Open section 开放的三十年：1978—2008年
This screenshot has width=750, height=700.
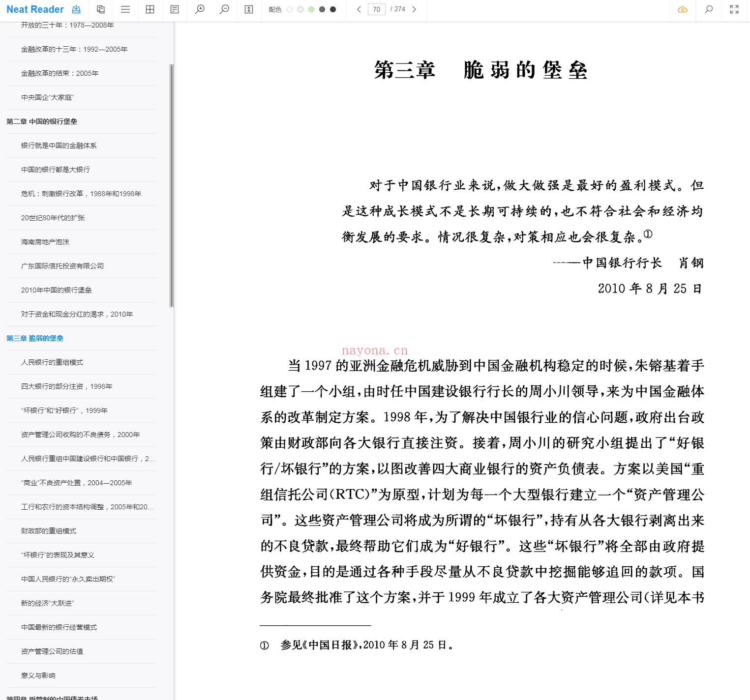coord(67,25)
